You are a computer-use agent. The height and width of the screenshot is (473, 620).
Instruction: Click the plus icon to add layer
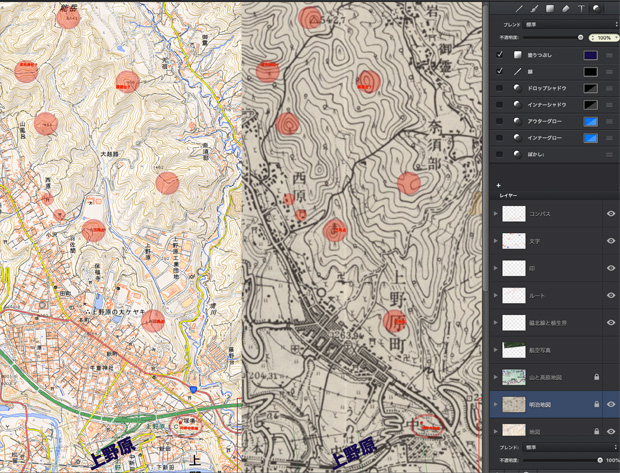(x=497, y=185)
